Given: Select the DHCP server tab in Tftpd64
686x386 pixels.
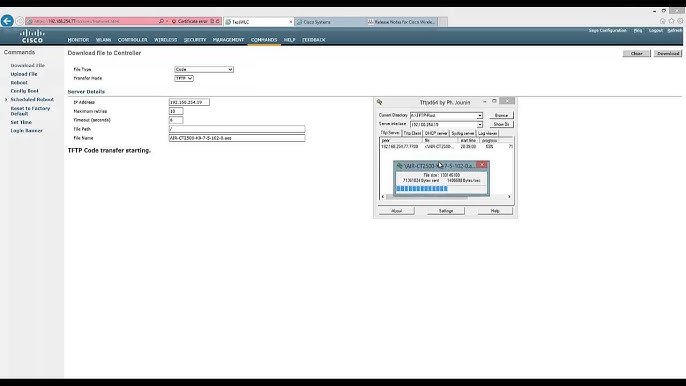Looking at the screenshot, I should [x=436, y=133].
